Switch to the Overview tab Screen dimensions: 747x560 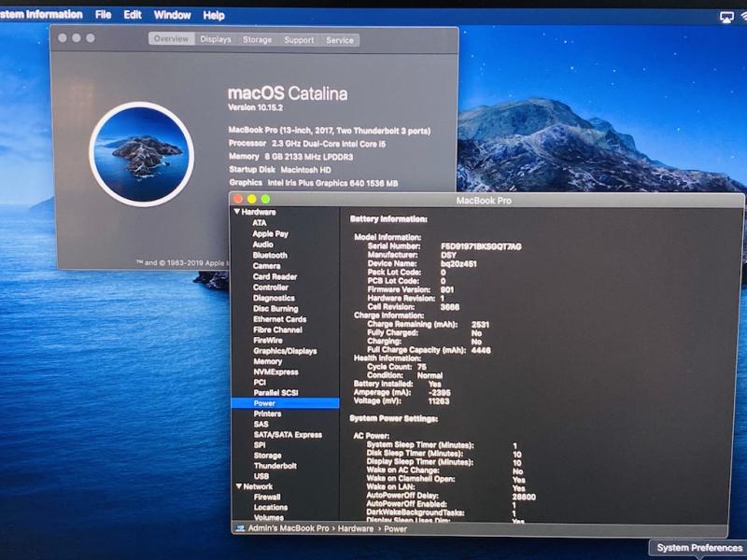(x=172, y=39)
